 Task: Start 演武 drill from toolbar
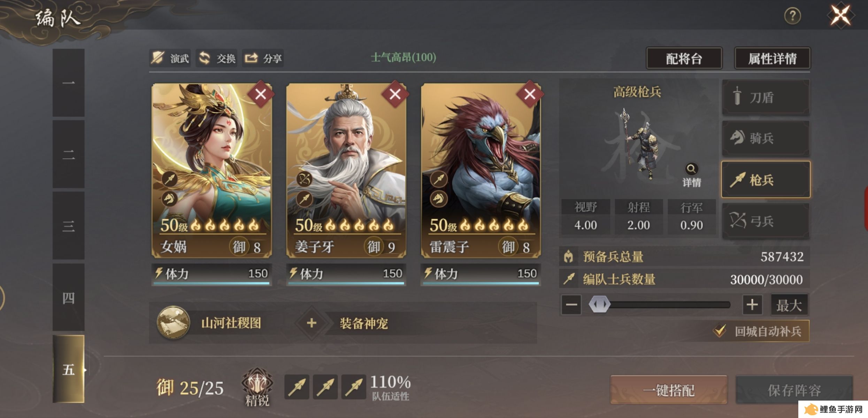pos(170,58)
